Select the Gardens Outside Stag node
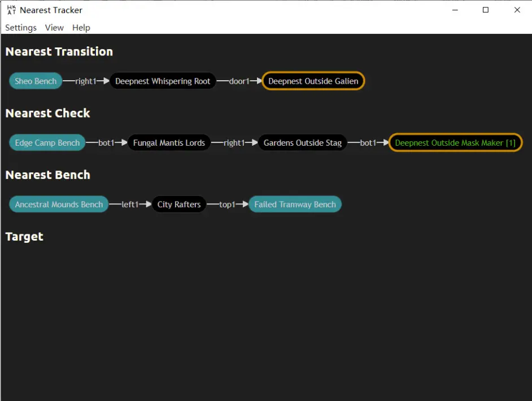The image size is (532, 401). coord(303,143)
